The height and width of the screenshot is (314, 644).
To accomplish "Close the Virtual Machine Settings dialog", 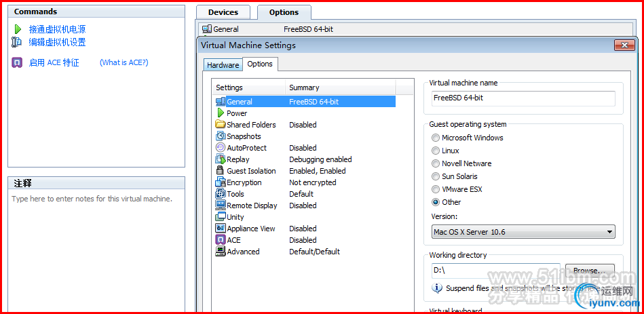I will pyautogui.click(x=624, y=45).
